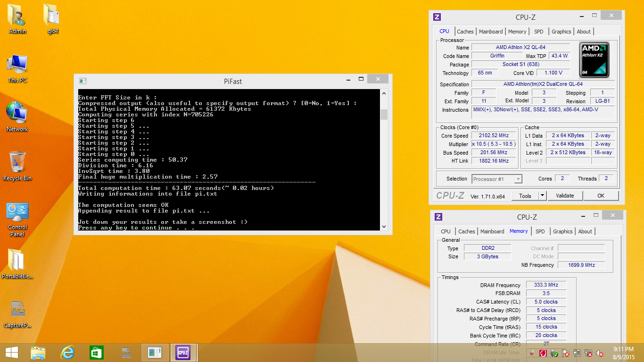Open the Memory tab in the top CPU-Z window
Screen dimensions: 644x362
517,32
